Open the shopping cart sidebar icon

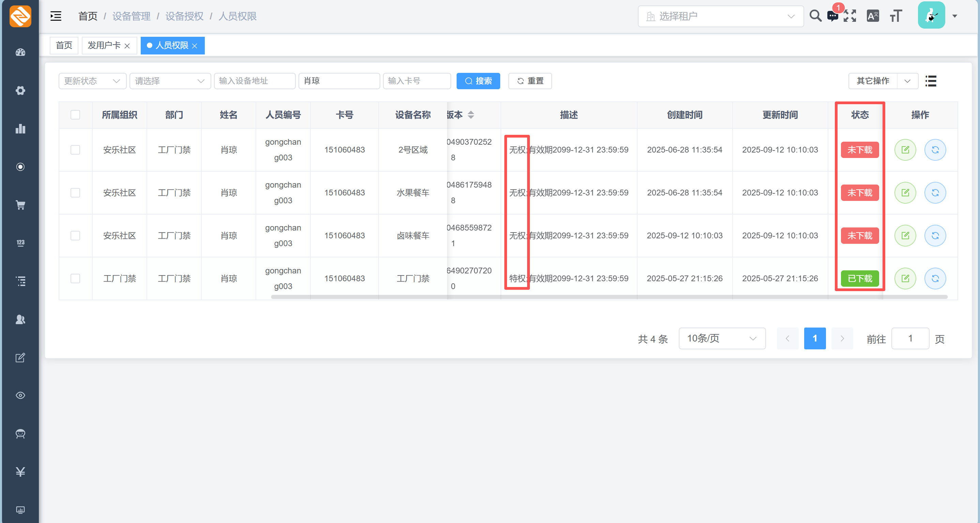point(20,205)
